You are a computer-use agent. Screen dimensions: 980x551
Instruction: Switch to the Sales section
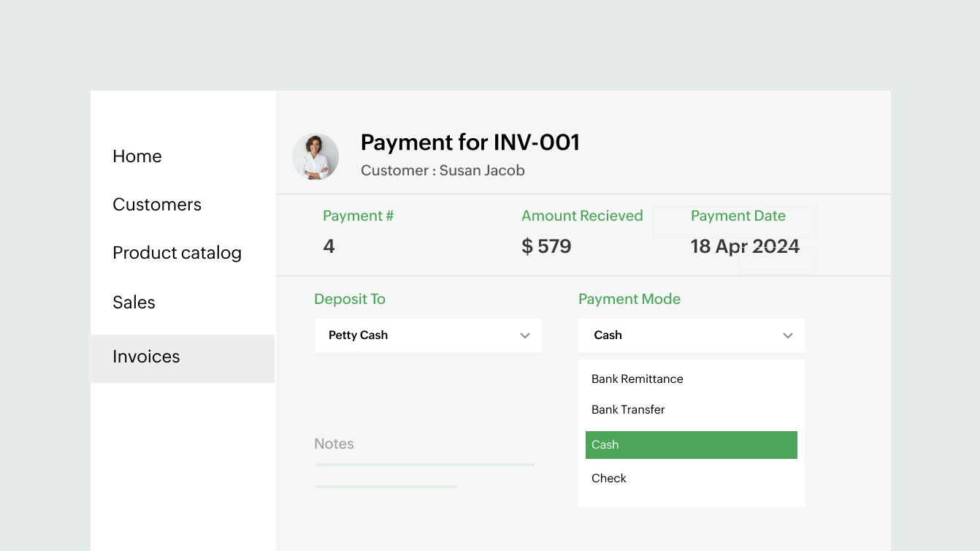tap(134, 302)
